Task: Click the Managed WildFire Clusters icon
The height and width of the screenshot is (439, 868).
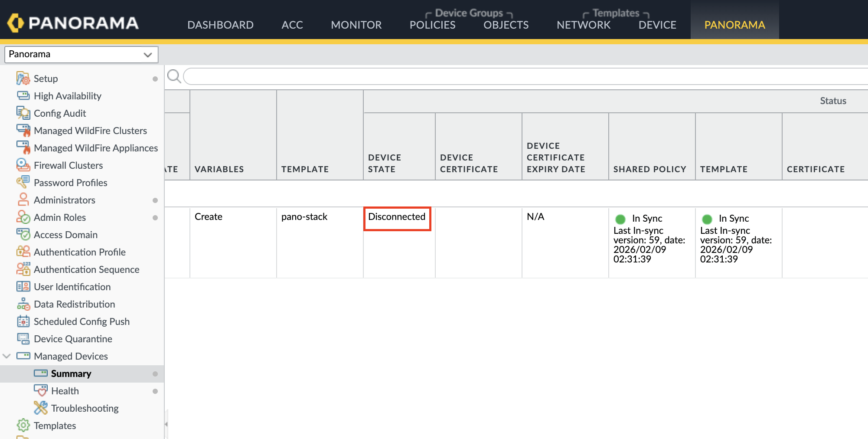Action: coord(23,130)
